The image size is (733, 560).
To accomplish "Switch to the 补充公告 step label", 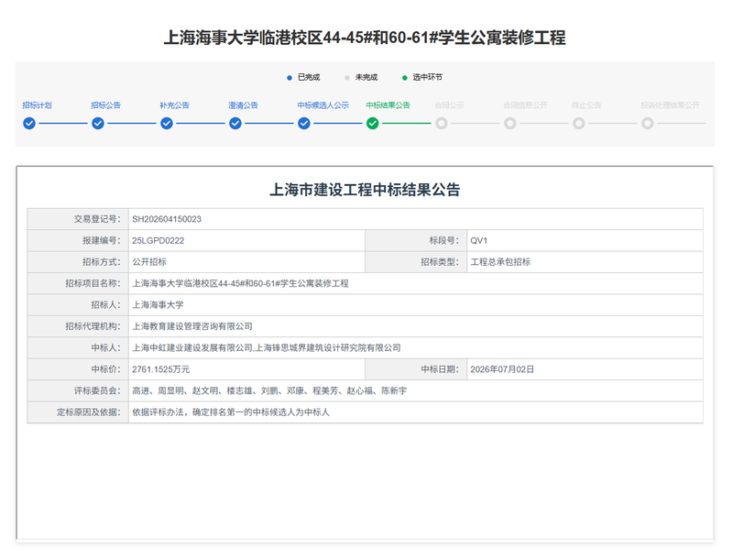I will point(174,105).
